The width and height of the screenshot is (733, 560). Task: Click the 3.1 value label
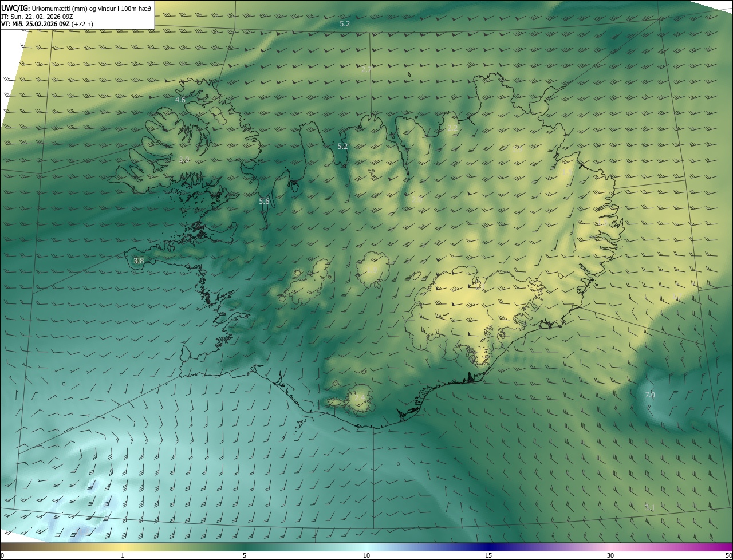tap(650, 507)
